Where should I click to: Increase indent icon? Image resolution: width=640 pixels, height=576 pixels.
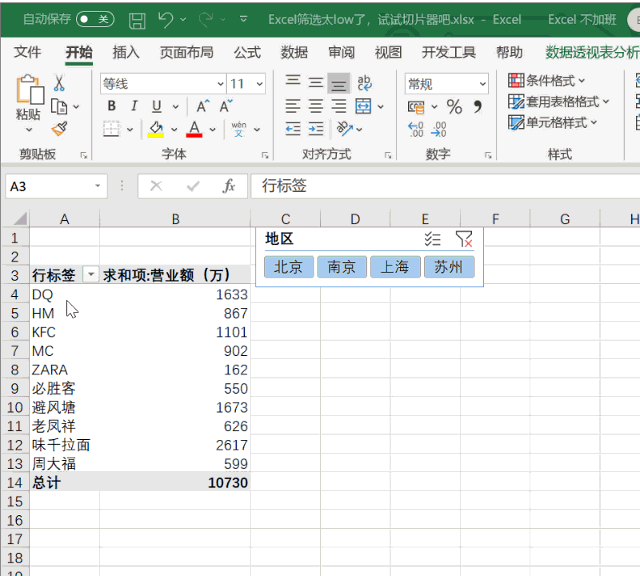coord(316,129)
